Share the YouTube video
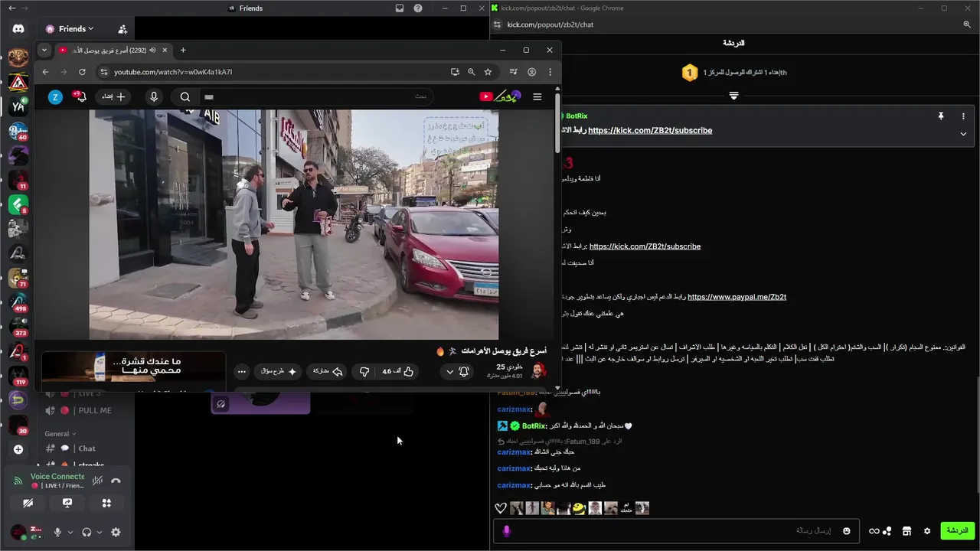The width and height of the screenshot is (980, 551). click(327, 371)
